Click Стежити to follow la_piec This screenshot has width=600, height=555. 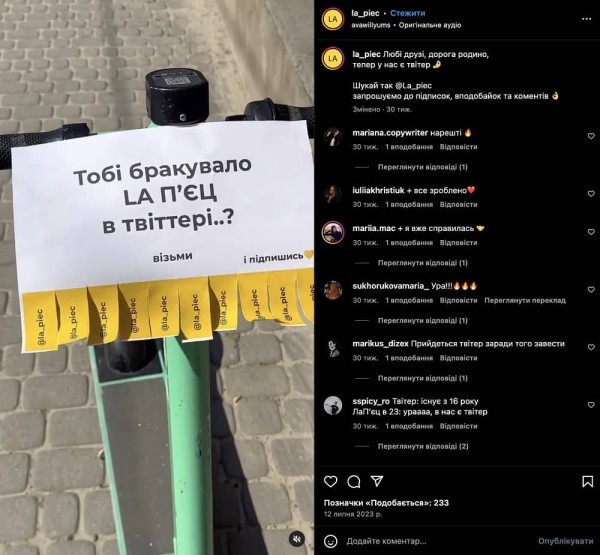[408, 13]
